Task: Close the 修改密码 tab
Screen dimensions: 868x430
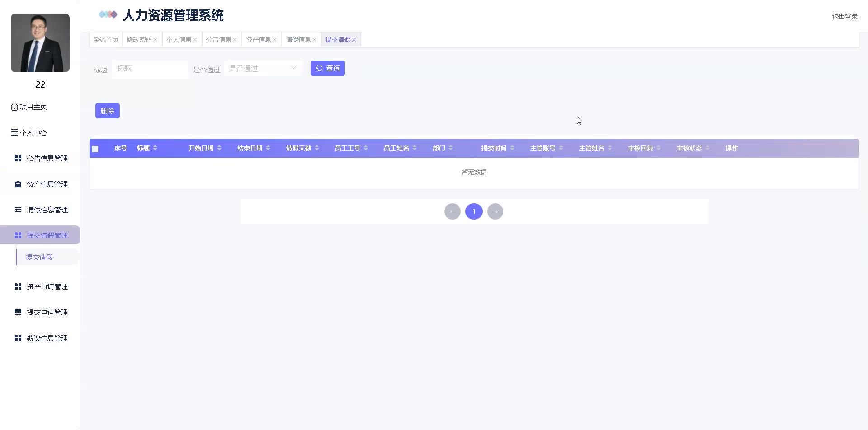Action: click(155, 40)
